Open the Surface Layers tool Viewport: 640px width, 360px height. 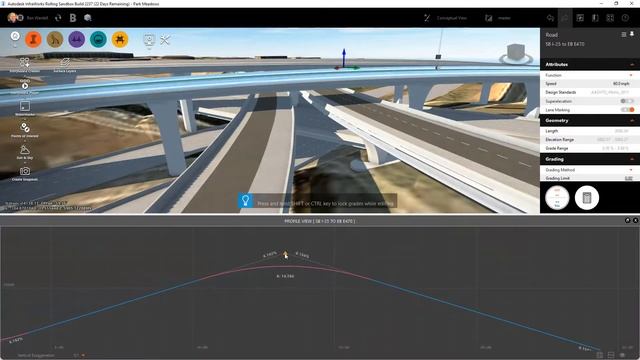(x=64, y=64)
